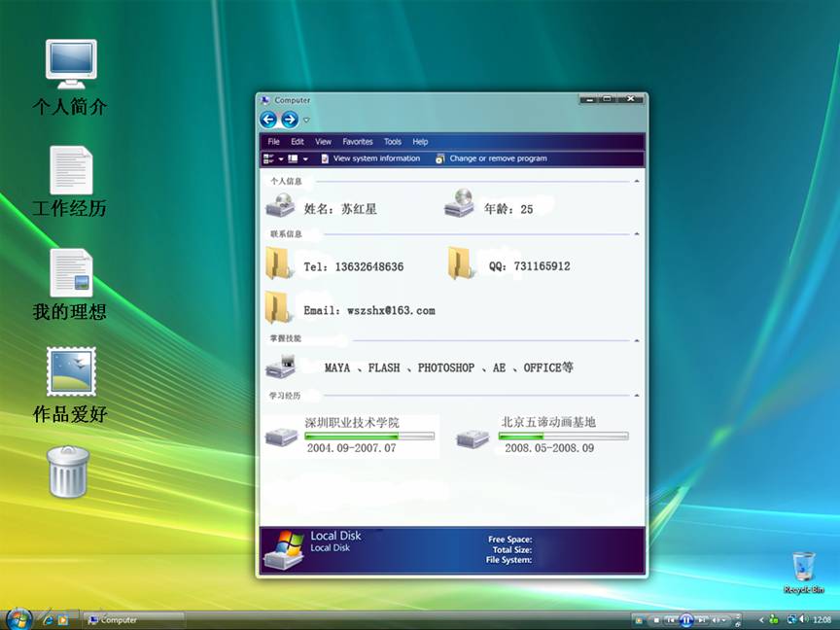Select the text 姓名：苏红星
The image size is (840, 630).
[x=340, y=208]
